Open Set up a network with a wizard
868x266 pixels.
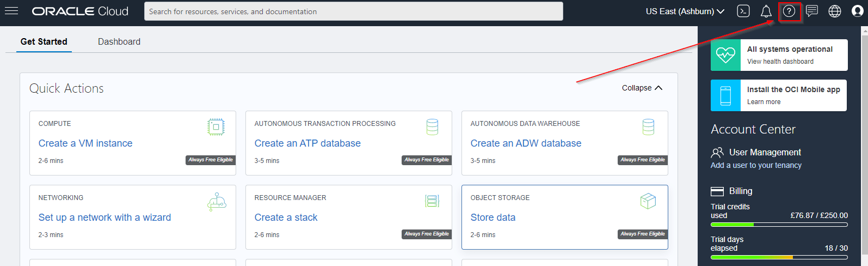104,217
